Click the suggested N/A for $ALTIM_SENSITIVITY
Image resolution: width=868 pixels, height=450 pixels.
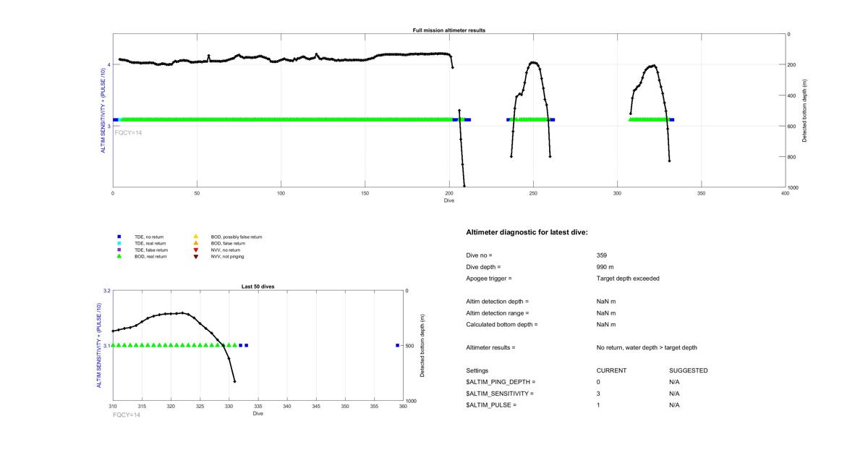(675, 394)
